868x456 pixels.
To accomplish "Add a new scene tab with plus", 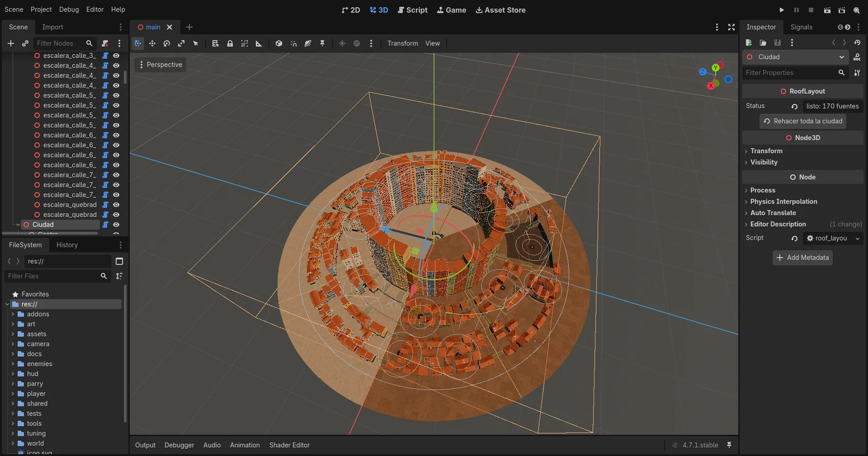I will tap(189, 27).
